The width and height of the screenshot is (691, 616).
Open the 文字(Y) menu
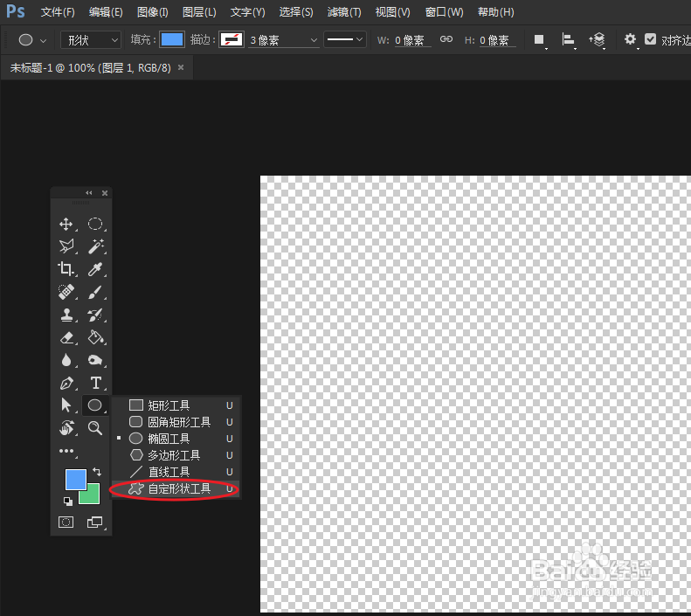248,12
